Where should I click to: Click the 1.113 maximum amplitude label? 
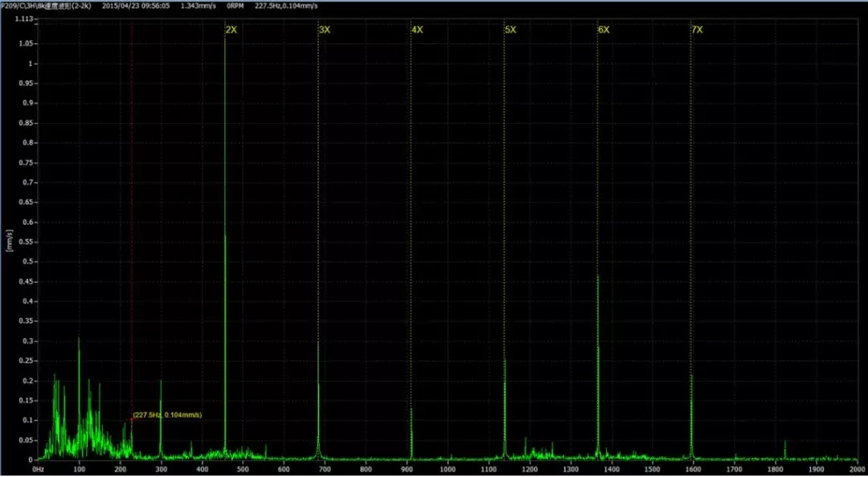click(23, 19)
